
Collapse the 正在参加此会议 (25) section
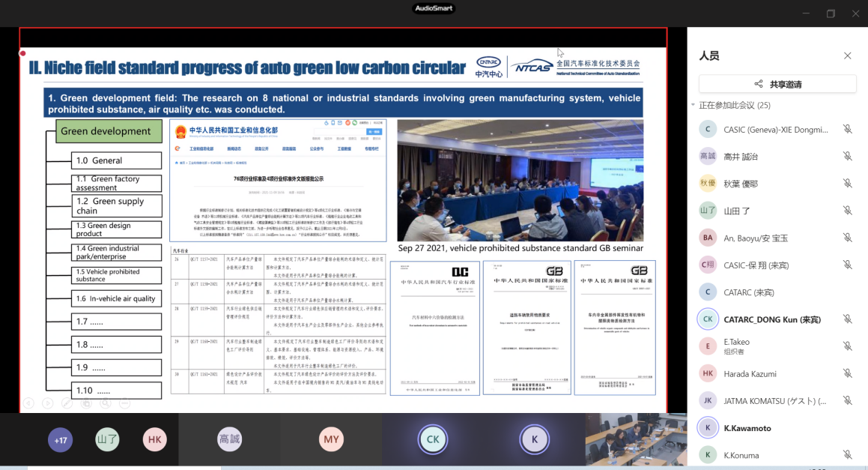click(692, 105)
